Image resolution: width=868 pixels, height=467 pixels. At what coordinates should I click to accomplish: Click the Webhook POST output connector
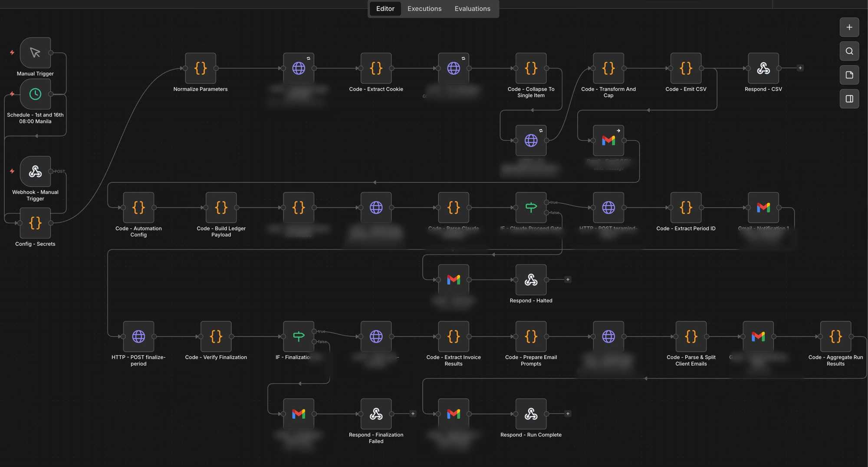(51, 171)
